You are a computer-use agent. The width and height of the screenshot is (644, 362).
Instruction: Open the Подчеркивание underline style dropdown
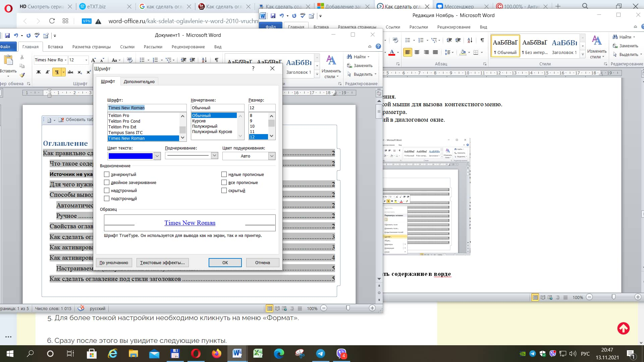[215, 156]
